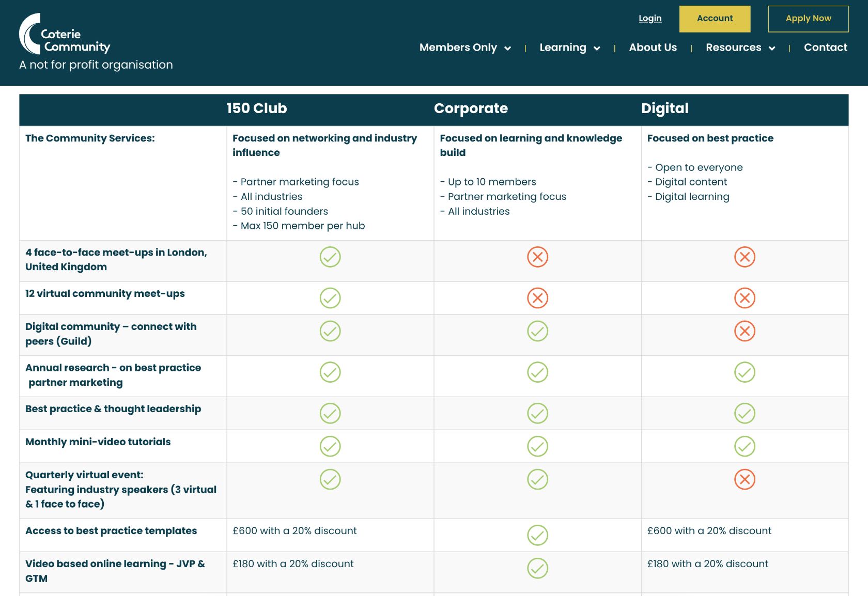This screenshot has height=596, width=868.
Task: Click 150 Club '£600 with a 20% discount' cell
Action: [295, 530]
